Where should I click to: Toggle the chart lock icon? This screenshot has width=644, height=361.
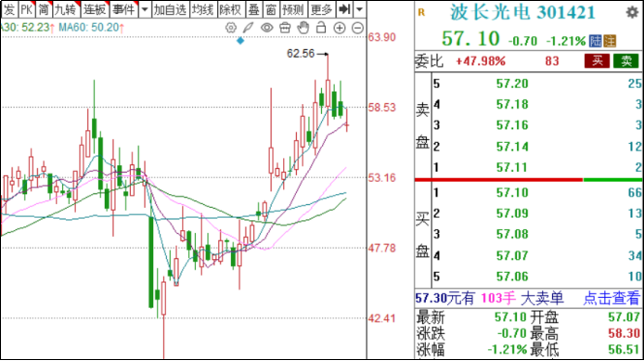click(321, 28)
